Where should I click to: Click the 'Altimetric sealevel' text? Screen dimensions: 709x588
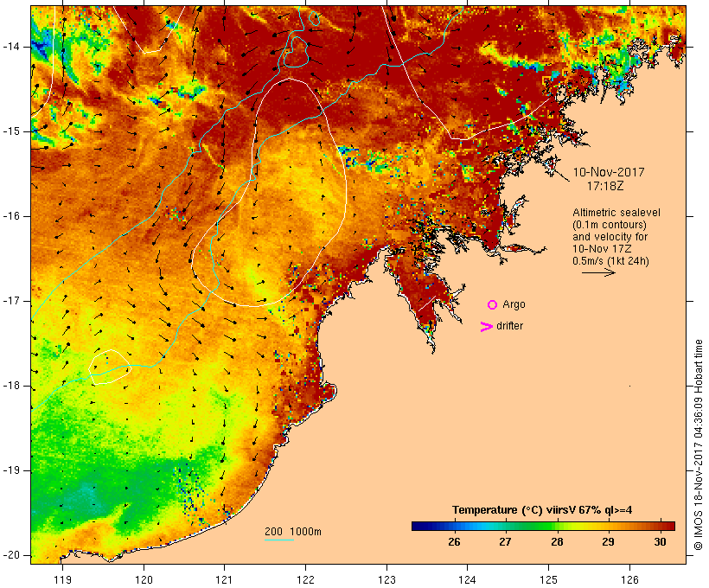click(x=616, y=213)
